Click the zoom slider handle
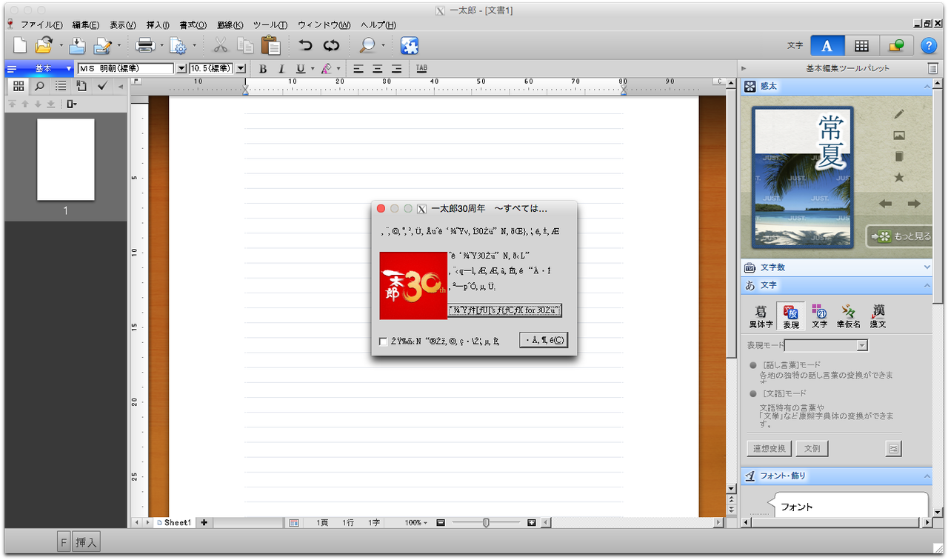 tap(486, 523)
